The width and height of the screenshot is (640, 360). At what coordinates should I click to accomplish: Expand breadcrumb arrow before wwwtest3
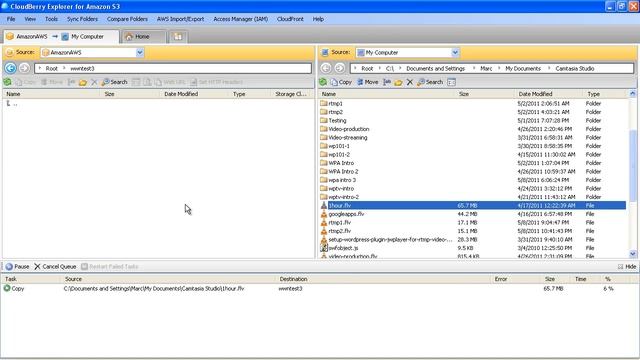64,68
